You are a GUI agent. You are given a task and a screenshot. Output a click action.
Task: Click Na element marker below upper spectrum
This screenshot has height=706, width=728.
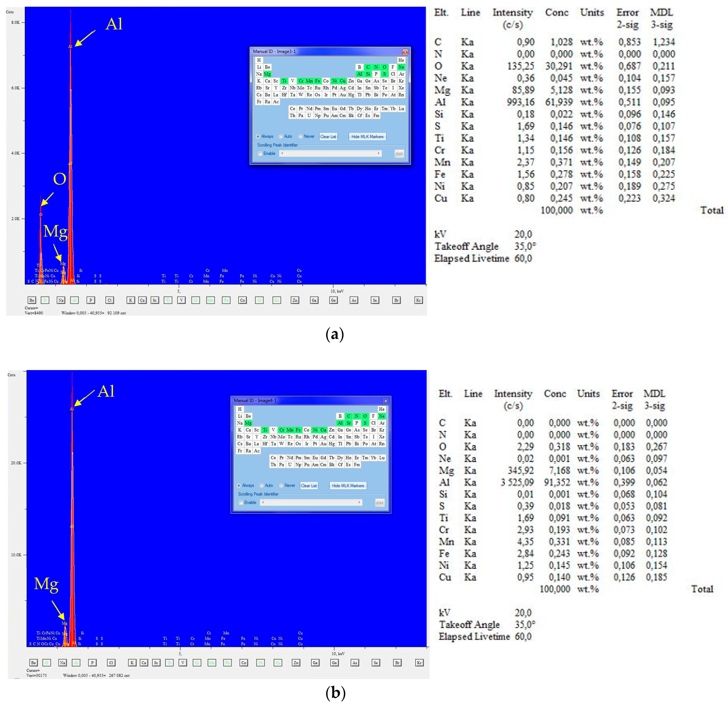point(61,300)
